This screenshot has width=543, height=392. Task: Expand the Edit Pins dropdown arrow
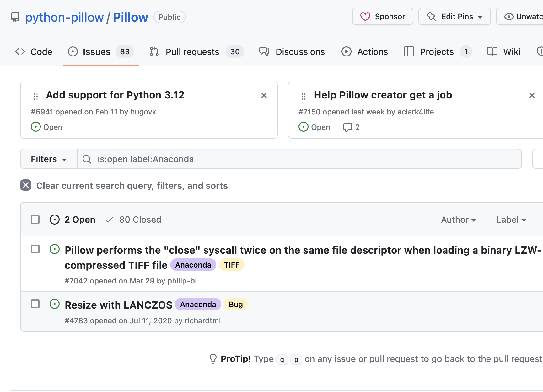coord(480,17)
